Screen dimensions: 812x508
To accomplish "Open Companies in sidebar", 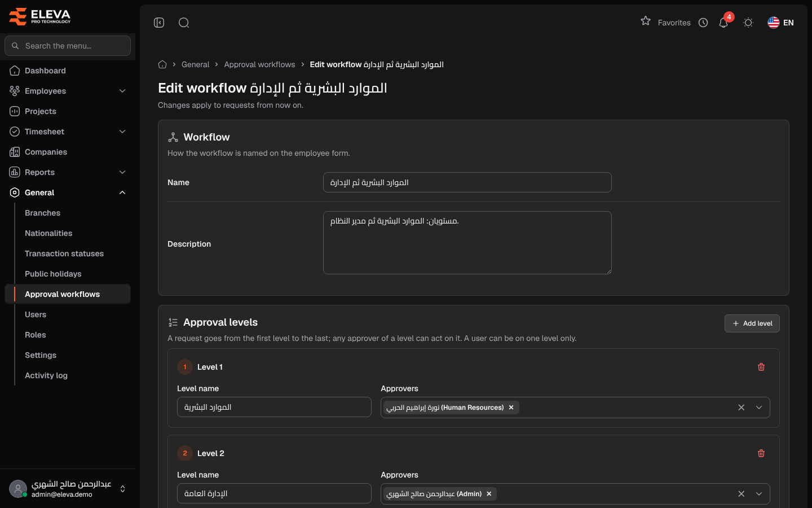I will [x=68, y=152].
